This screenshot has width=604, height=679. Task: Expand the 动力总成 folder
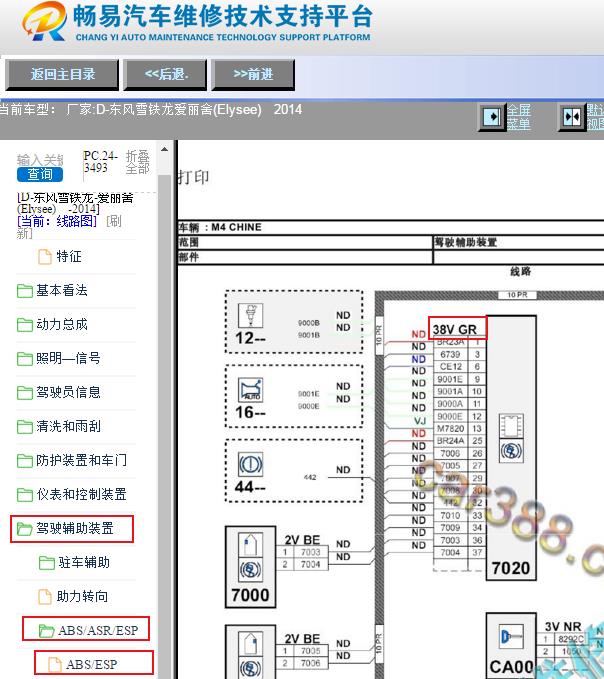[x=62, y=324]
